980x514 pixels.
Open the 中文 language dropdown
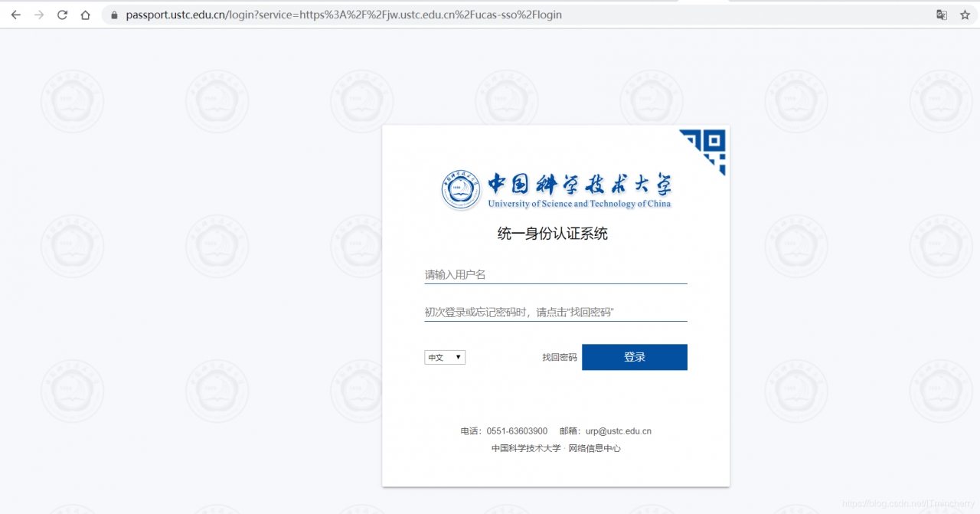(x=445, y=357)
